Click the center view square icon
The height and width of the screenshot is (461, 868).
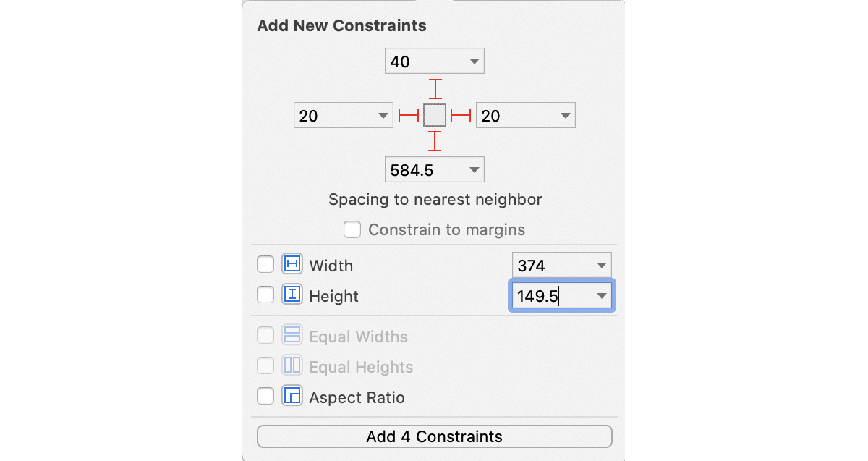click(435, 115)
